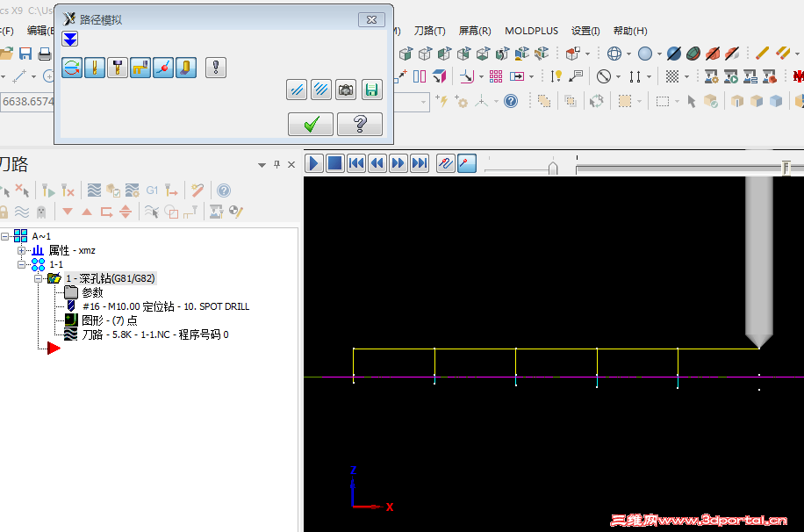
Task: Click the red insert arrow in tree
Action: pos(54,349)
